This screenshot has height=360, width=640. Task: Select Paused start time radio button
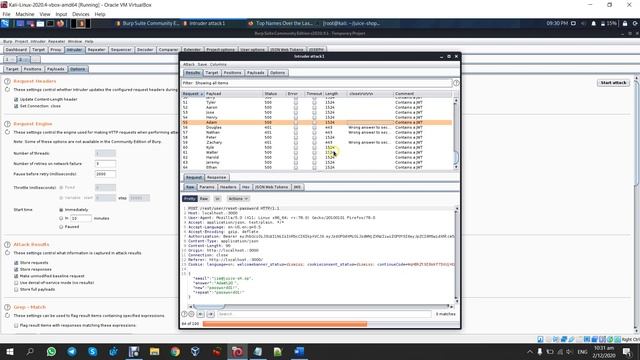61,227
